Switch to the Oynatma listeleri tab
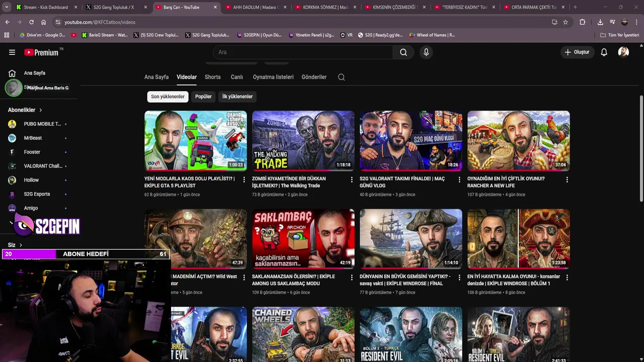Image resolution: width=644 pixels, height=362 pixels. tap(273, 77)
